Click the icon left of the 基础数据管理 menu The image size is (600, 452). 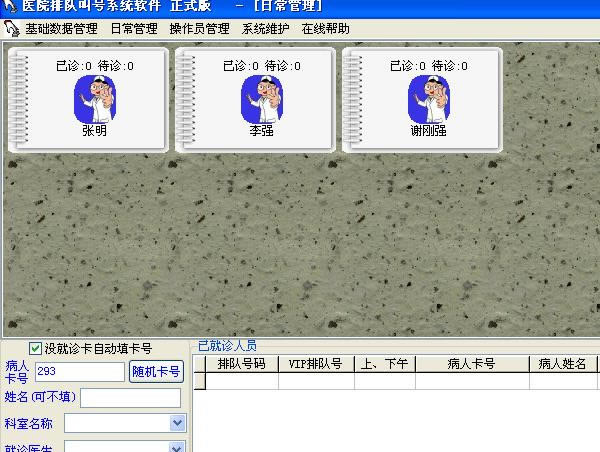pos(11,29)
